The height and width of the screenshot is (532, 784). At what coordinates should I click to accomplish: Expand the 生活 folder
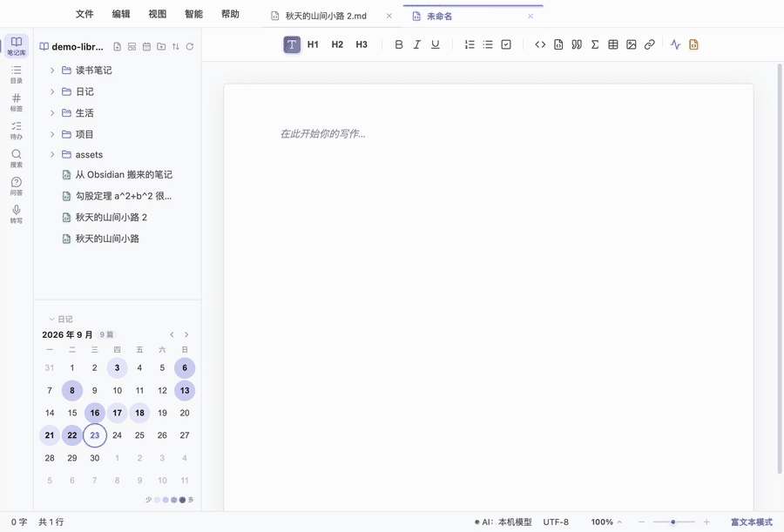click(52, 113)
